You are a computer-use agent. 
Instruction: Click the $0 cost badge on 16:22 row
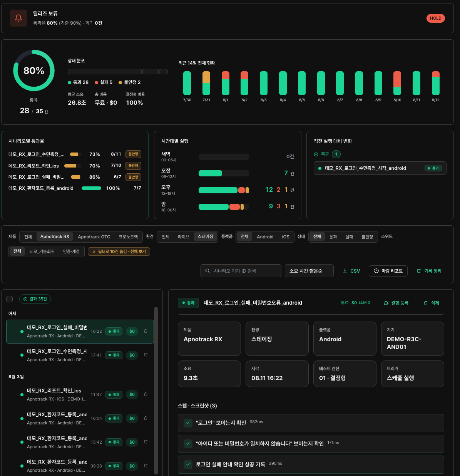(132, 331)
